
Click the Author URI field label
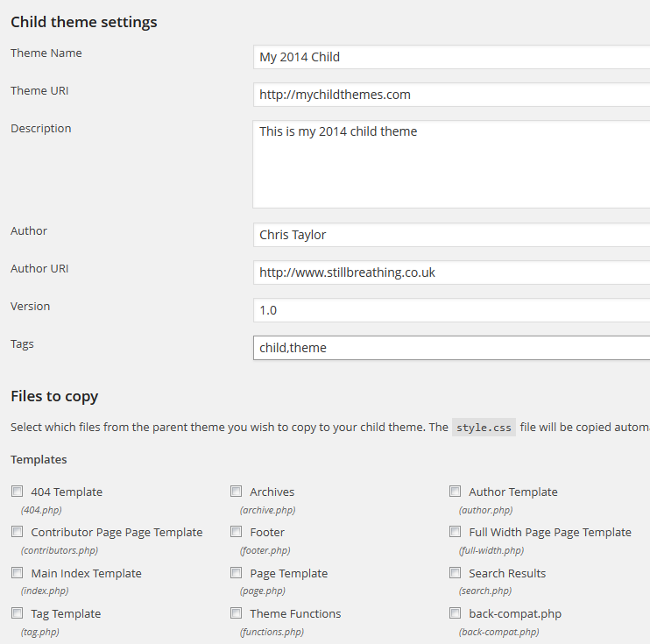point(39,269)
